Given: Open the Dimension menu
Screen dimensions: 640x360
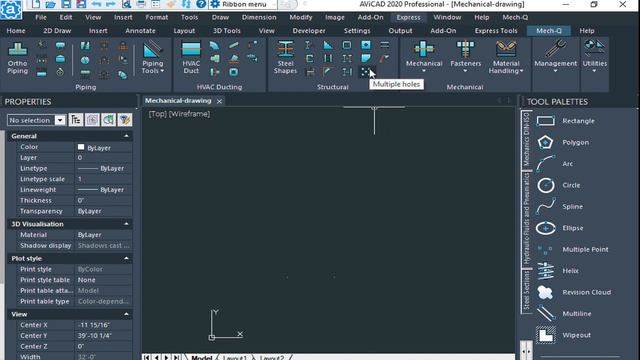Looking at the screenshot, I should click(259, 18).
